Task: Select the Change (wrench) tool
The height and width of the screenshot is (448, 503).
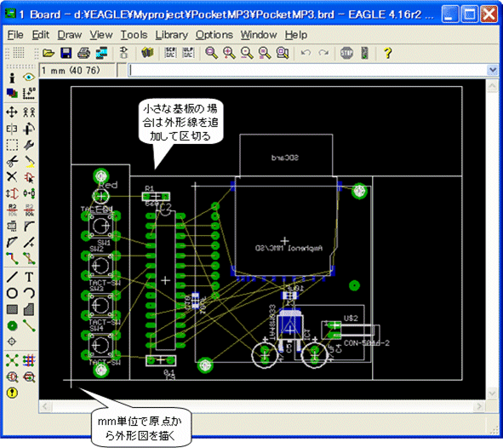Action: click(29, 145)
